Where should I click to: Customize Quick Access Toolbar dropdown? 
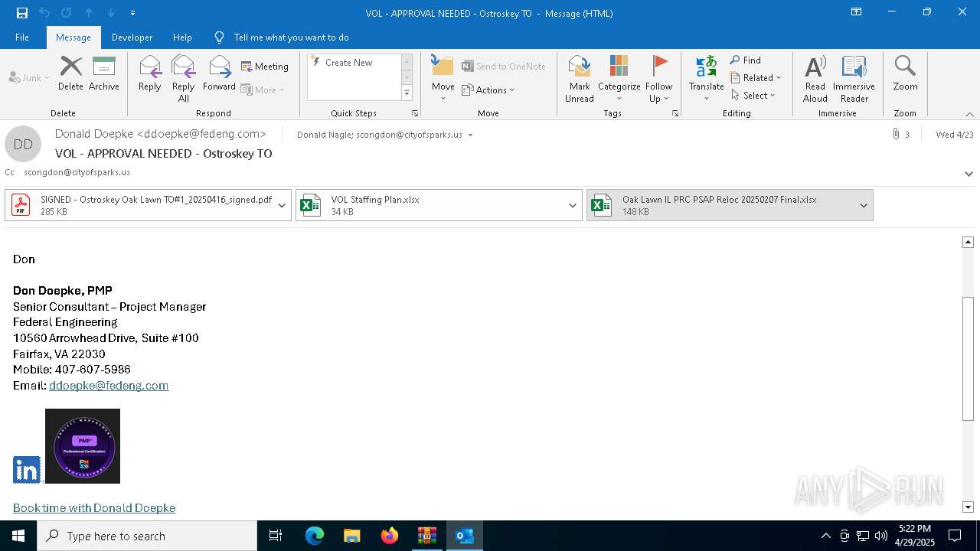[x=133, y=13]
